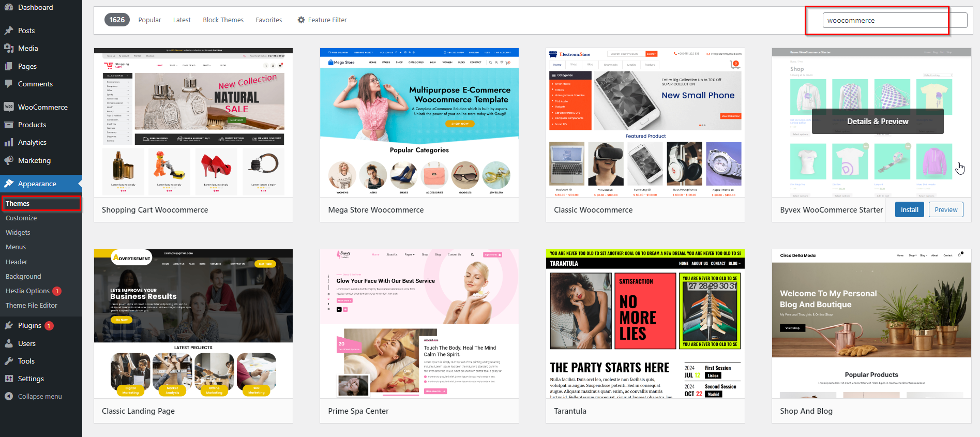980x437 pixels.
Task: Click the Prime Spa Center theme name
Action: pyautogui.click(x=358, y=411)
